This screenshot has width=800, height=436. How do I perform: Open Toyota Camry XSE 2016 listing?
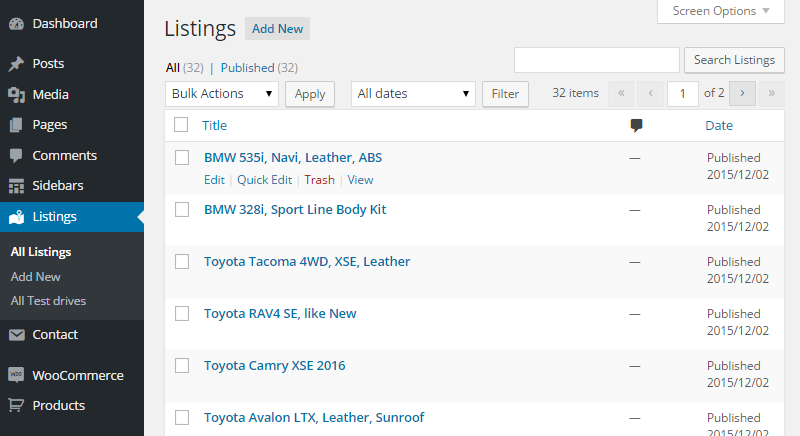coord(274,366)
